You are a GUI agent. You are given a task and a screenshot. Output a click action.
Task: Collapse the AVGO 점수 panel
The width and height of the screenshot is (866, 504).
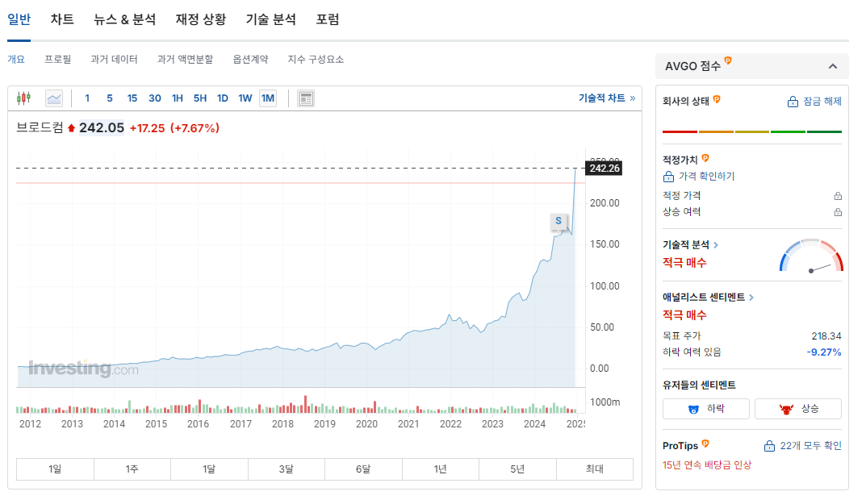coord(833,66)
